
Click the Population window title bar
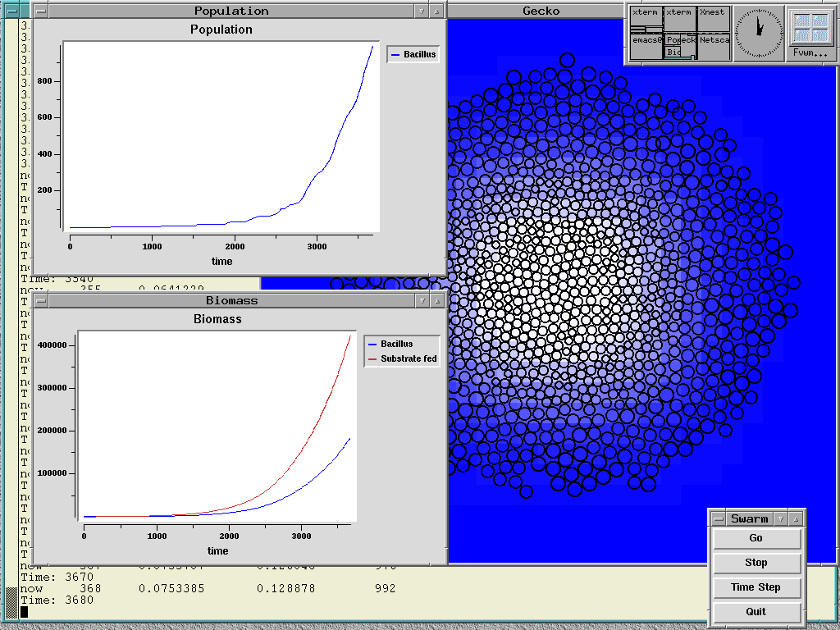click(231, 11)
